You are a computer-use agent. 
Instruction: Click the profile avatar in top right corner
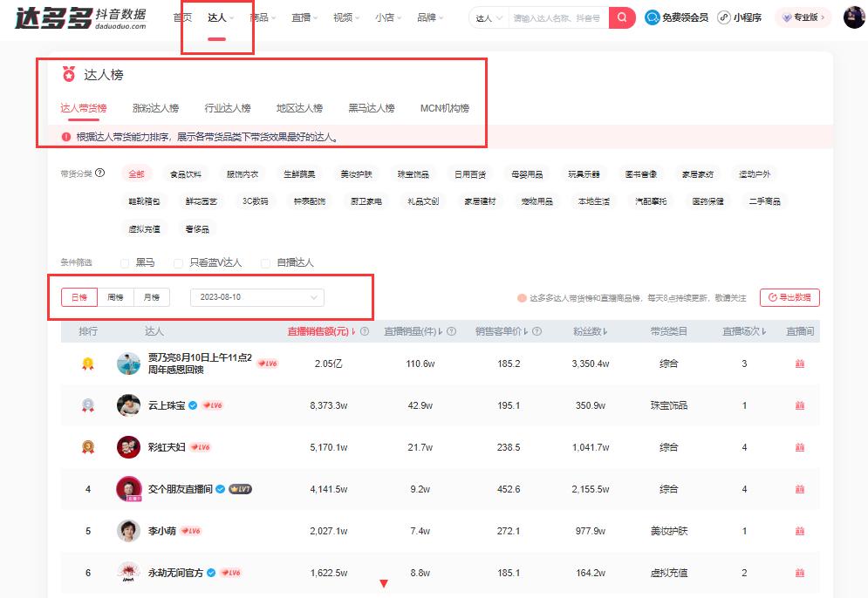pos(853,17)
